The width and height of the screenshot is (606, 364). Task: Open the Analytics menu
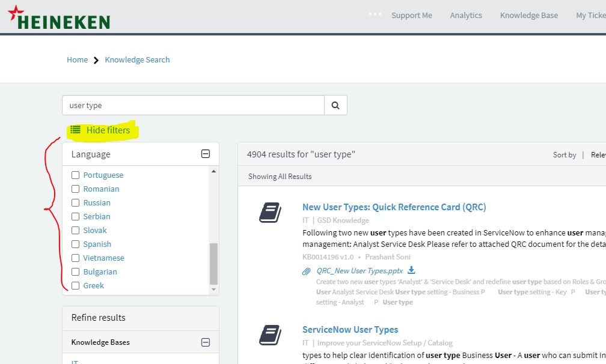click(466, 16)
